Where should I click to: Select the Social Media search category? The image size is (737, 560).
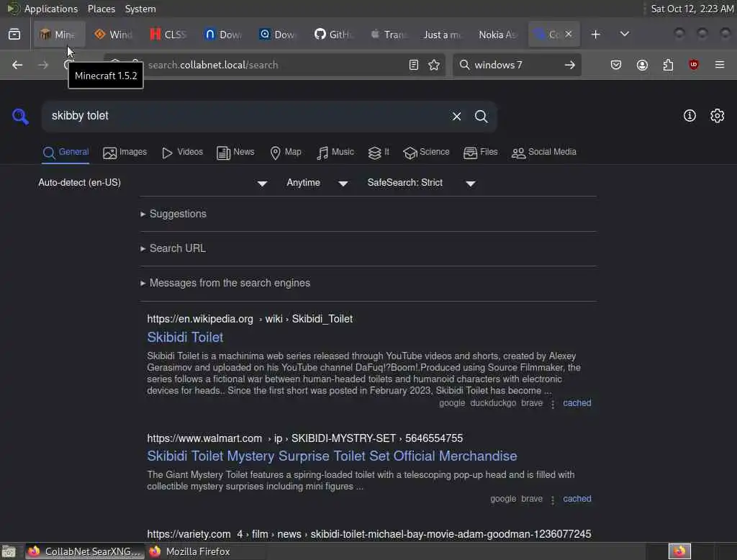click(544, 153)
